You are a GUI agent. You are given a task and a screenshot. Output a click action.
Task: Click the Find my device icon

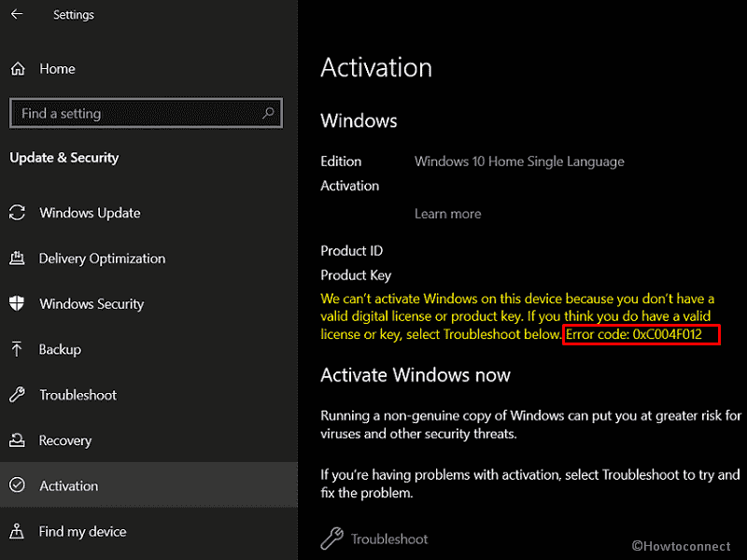18,532
